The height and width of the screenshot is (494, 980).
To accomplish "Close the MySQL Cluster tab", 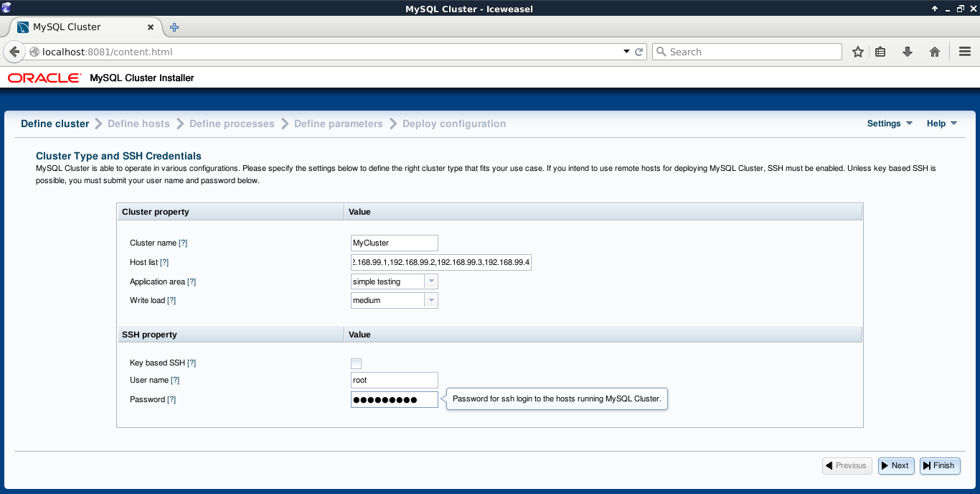I will [x=151, y=27].
